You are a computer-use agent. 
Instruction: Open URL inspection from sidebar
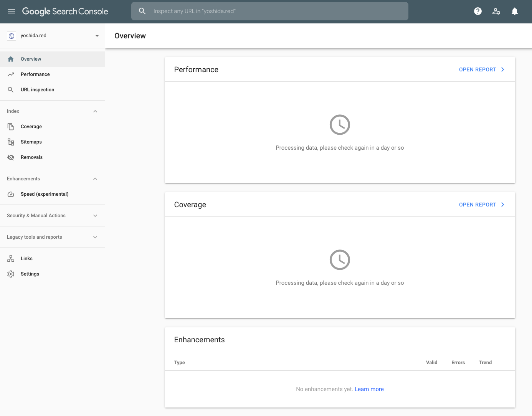point(52,90)
